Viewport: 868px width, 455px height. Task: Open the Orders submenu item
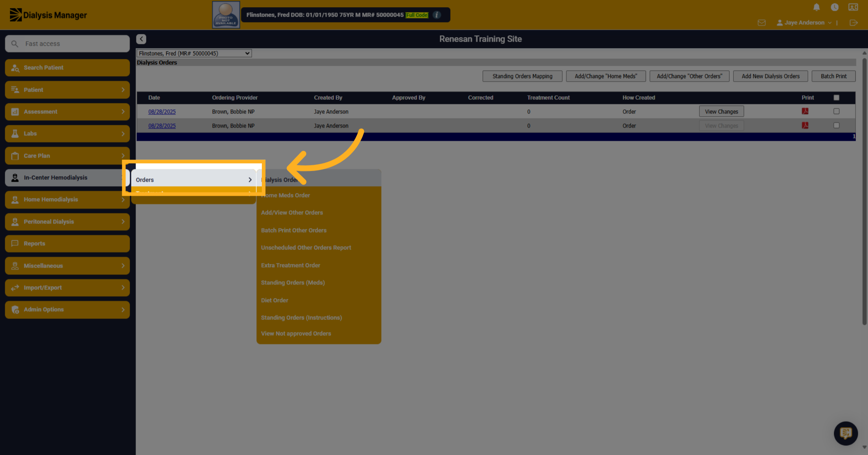(194, 180)
